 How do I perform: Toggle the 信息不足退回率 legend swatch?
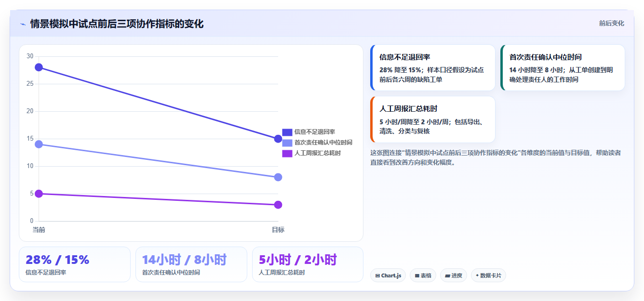(287, 132)
